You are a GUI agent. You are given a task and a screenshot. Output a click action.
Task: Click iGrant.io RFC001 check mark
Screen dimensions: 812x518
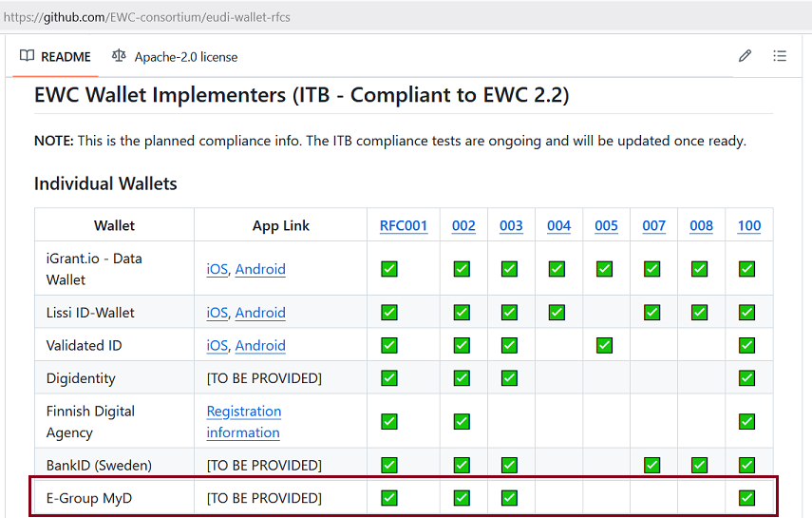(389, 269)
